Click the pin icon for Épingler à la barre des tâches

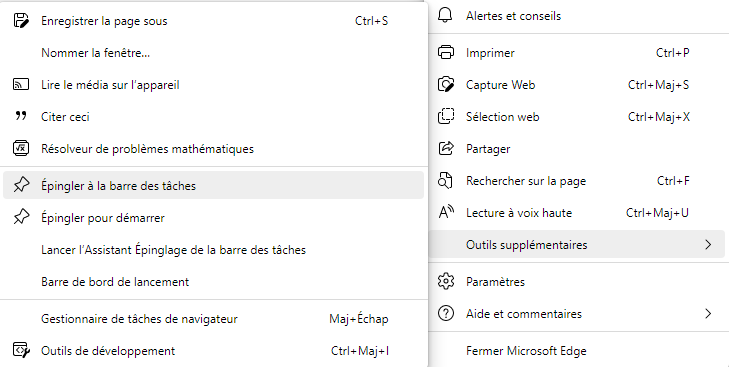tap(21, 185)
